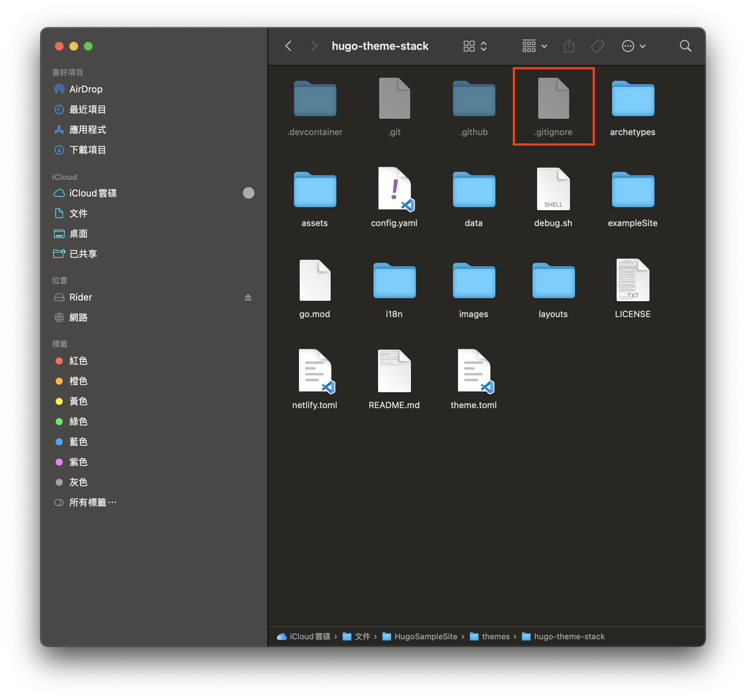Filter by the 黃色 tag

[154, 401]
